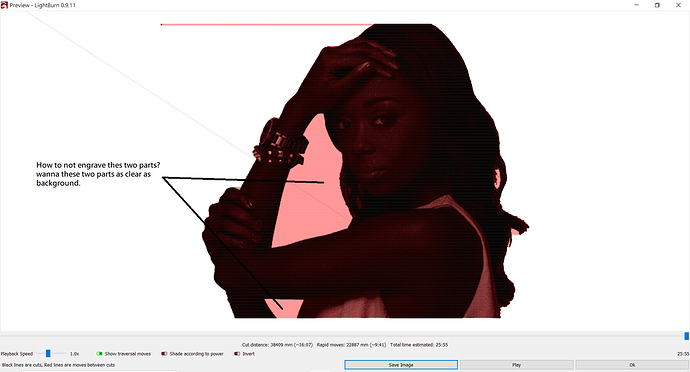Screen dimensions: 690x372
Task: Confirm with the Ok button
Action: coord(632,365)
